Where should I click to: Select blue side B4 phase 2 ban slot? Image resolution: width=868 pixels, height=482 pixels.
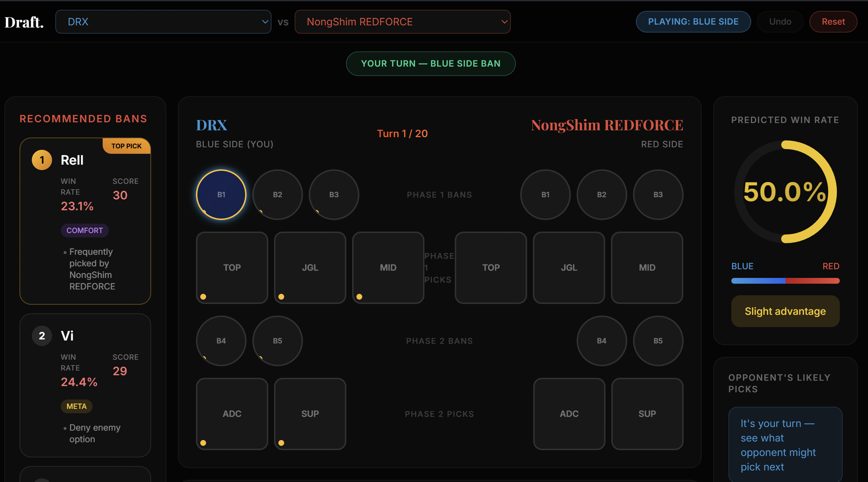tap(221, 341)
